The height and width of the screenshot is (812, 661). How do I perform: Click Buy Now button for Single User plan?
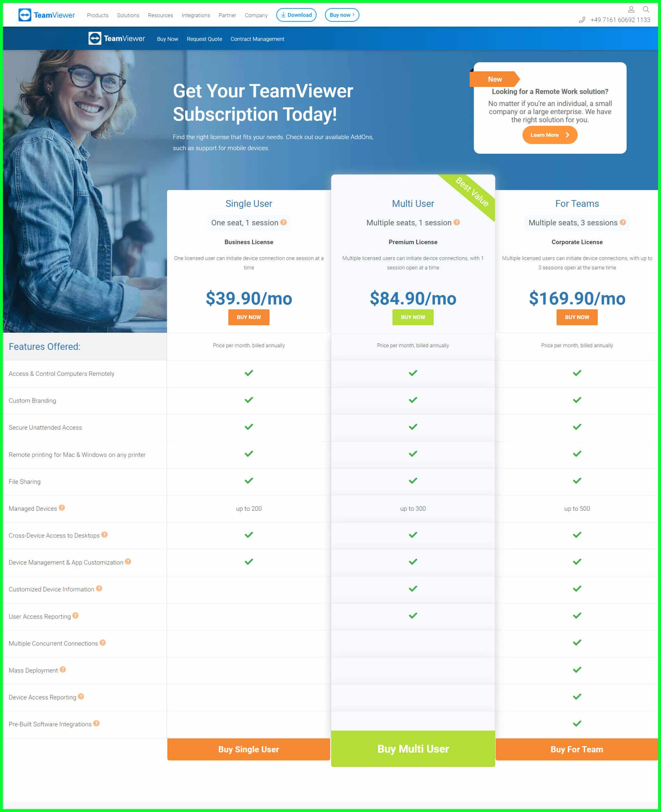point(248,317)
